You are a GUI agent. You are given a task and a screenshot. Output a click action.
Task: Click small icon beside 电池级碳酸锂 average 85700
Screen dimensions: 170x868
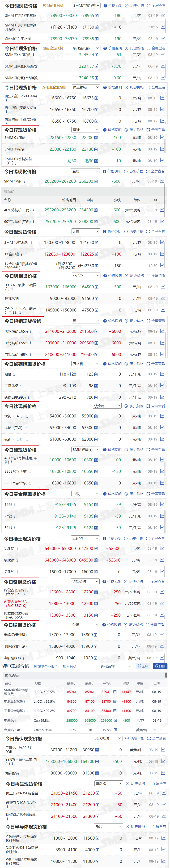115,702
